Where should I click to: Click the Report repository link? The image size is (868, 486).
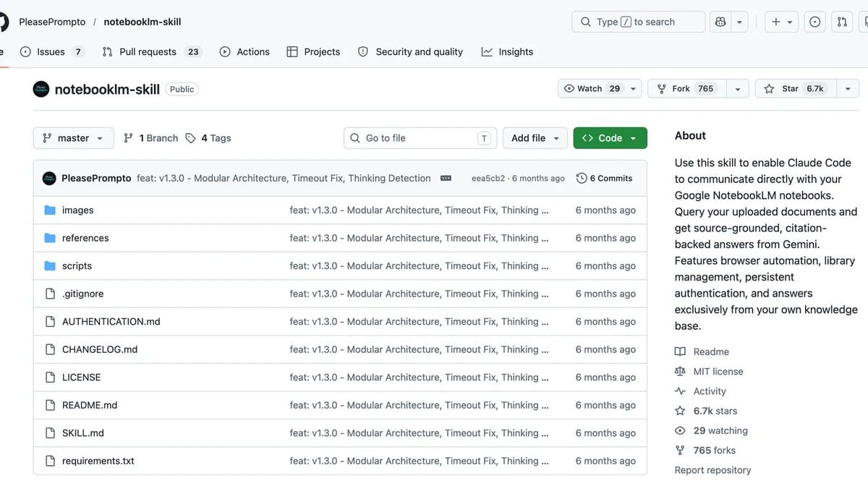coord(713,470)
